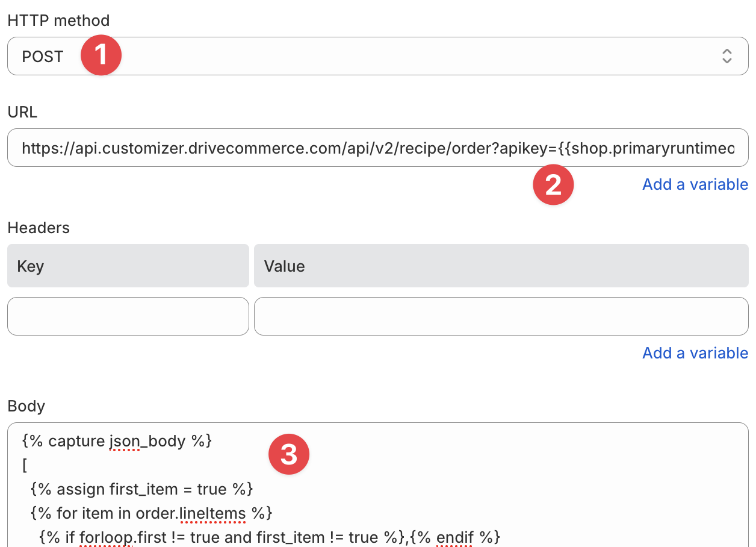Click Add a variable below Headers
Image resolution: width=756 pixels, height=547 pixels.
(x=695, y=353)
